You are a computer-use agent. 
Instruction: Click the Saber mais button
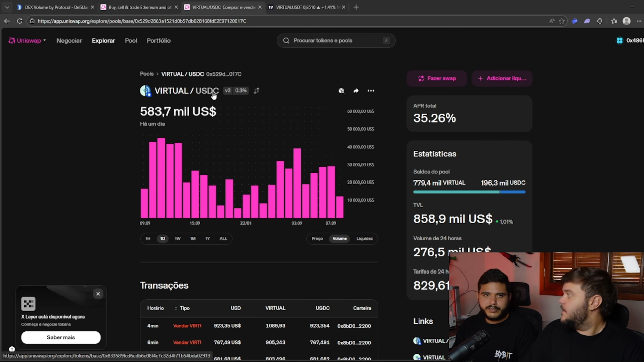[x=61, y=337]
